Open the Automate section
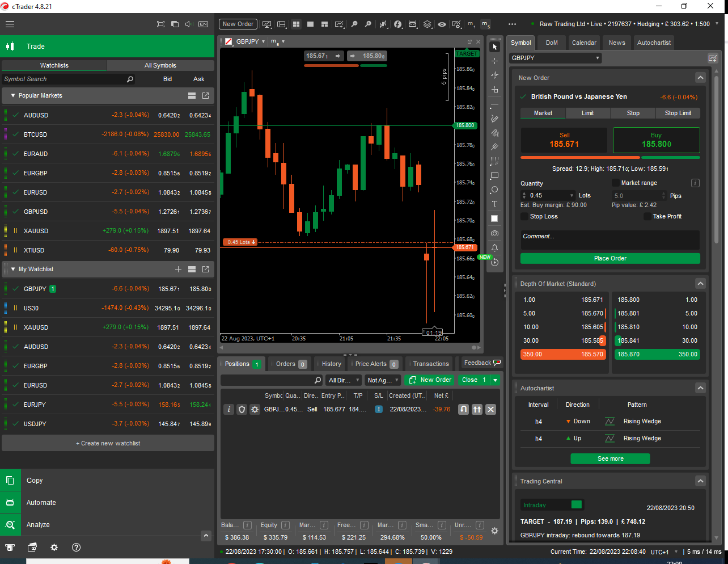This screenshot has width=728, height=564. (x=108, y=503)
